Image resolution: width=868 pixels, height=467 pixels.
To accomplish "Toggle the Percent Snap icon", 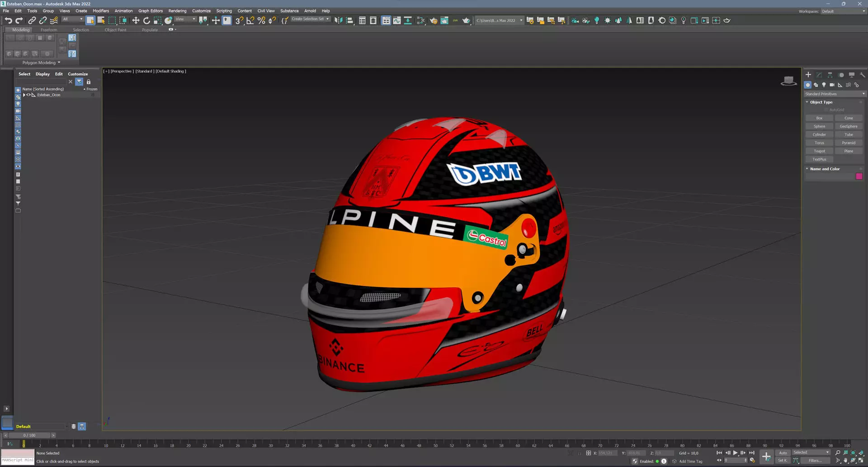I will point(261,20).
